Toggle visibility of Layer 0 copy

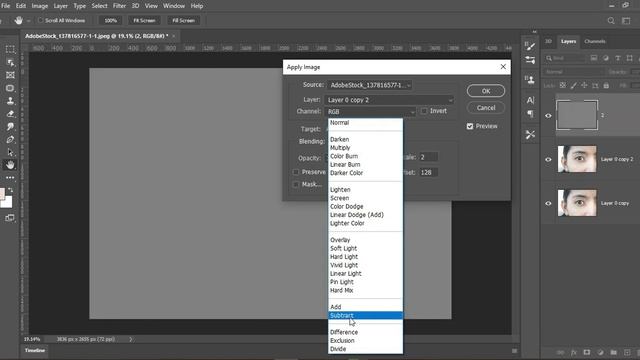tap(548, 203)
